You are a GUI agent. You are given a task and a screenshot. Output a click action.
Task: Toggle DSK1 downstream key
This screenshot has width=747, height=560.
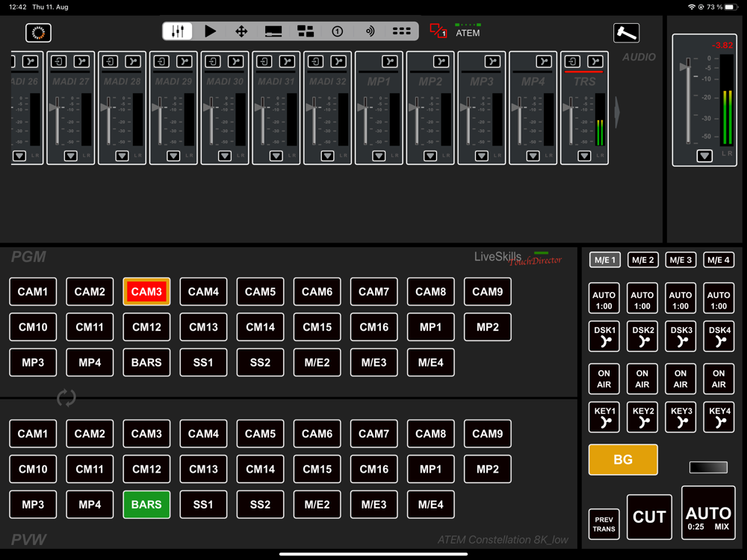604,336
